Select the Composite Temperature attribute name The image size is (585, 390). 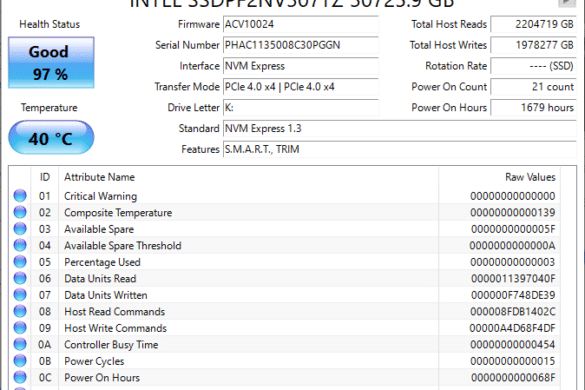tap(118, 213)
